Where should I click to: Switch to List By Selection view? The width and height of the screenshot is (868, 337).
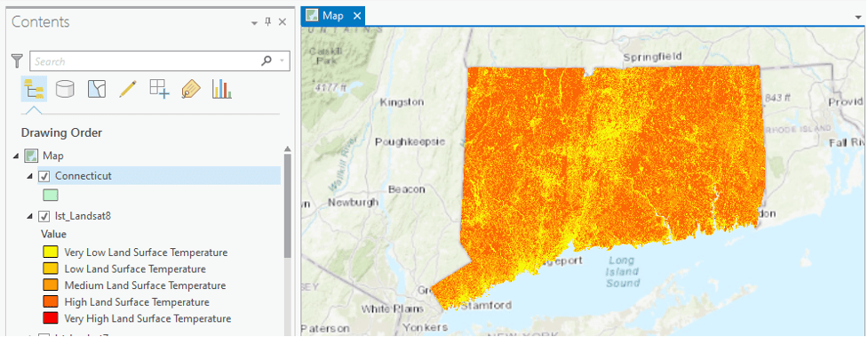click(96, 89)
